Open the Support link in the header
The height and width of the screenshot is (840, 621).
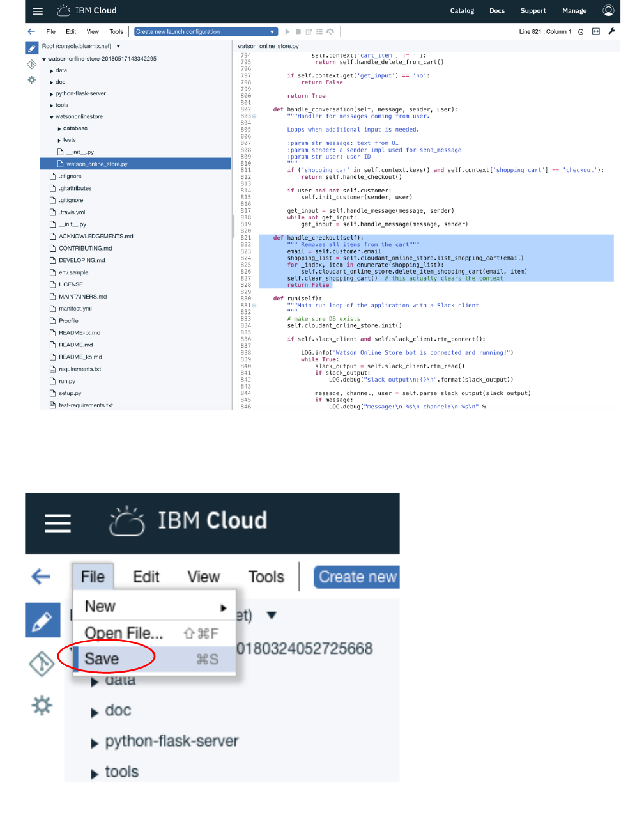(x=533, y=10)
